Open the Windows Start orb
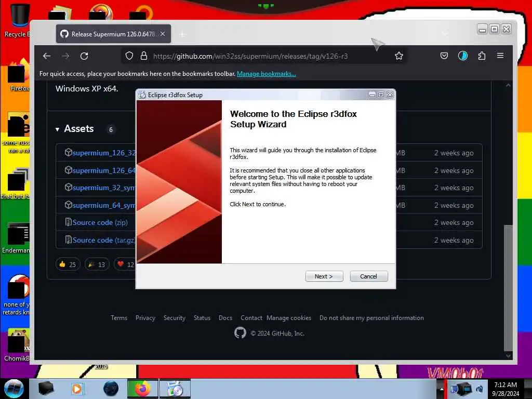 [14, 389]
